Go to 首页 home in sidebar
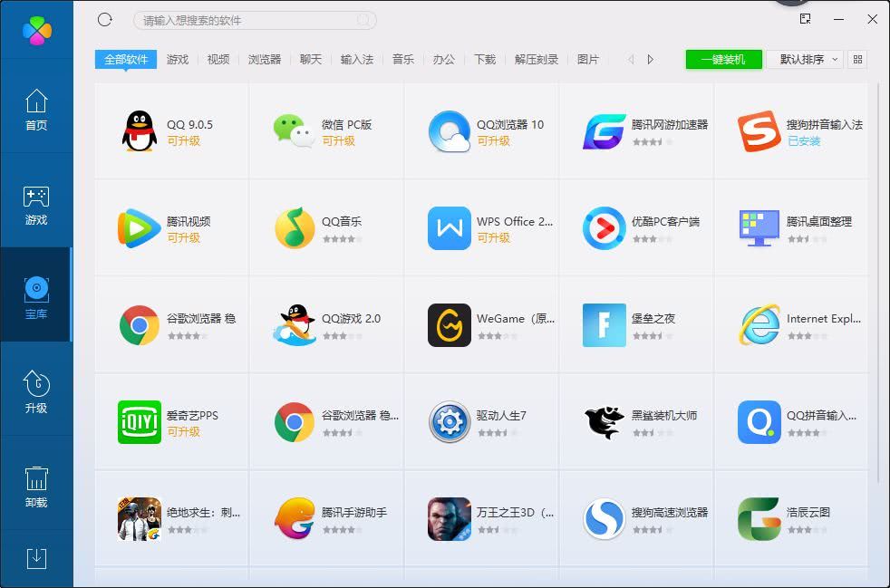The image size is (890, 588). click(x=36, y=111)
